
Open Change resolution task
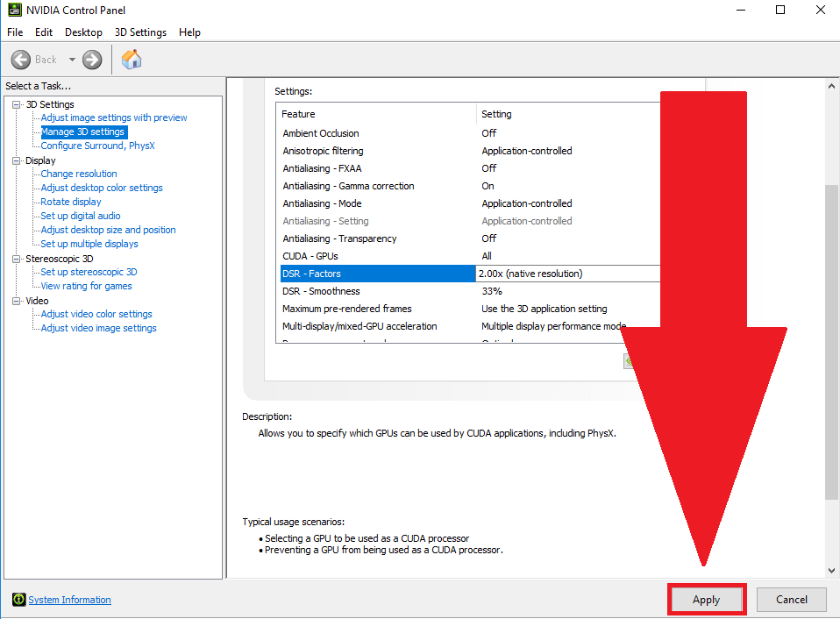79,174
